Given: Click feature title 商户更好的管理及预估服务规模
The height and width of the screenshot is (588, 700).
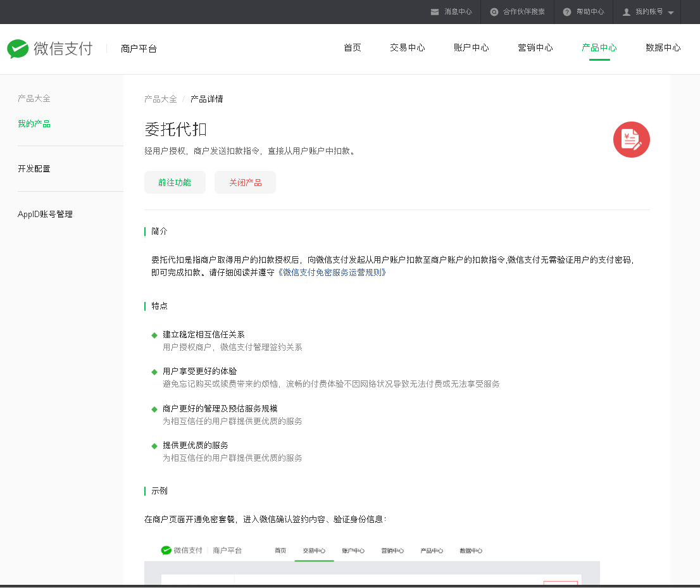Looking at the screenshot, I should (220, 408).
